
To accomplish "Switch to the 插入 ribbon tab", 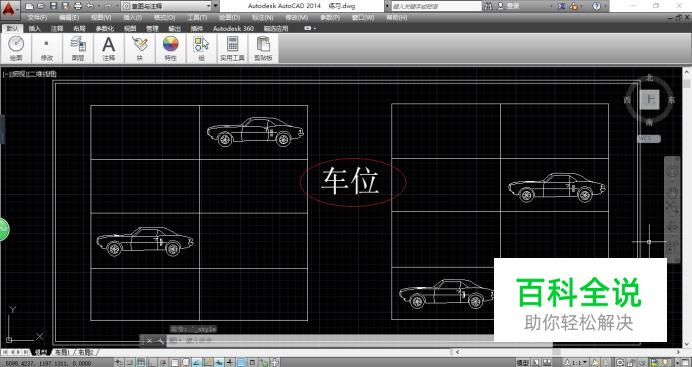I will [34, 28].
